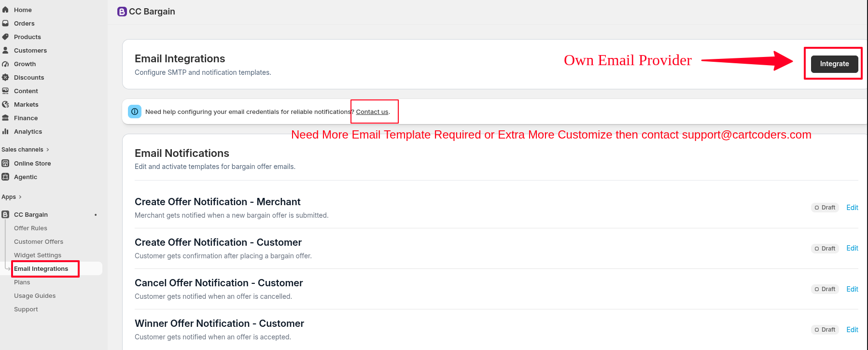Click the Finance bank icon
868x350 pixels.
coord(5,118)
